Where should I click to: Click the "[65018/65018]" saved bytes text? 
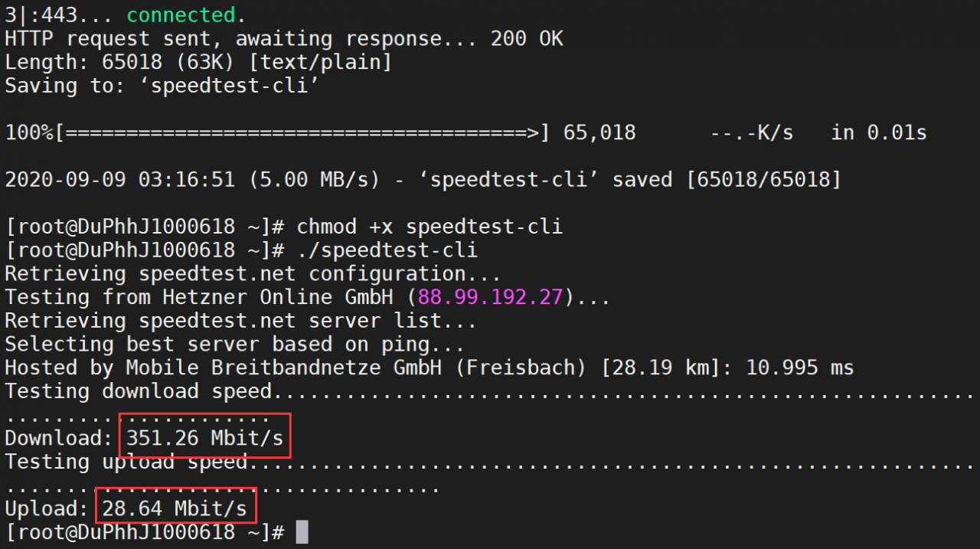pos(763,180)
